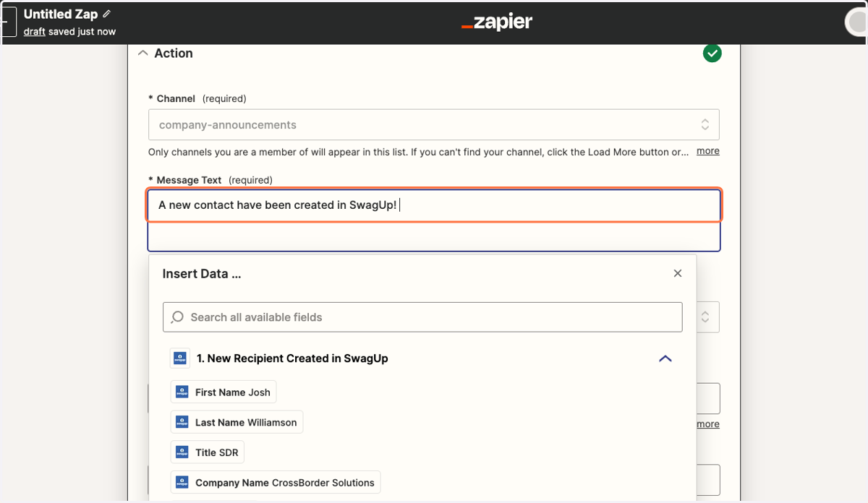The width and height of the screenshot is (868, 503).
Task: Click the search magnifier icon
Action: [177, 317]
